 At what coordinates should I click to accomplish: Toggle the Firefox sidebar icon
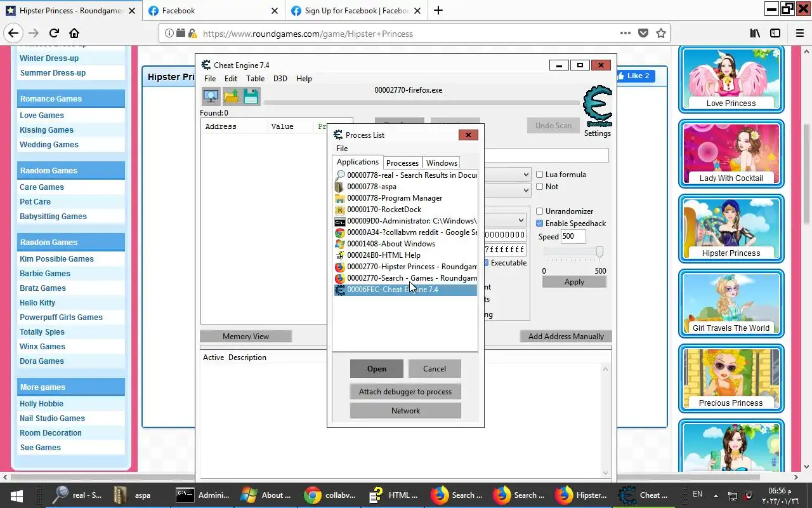[x=775, y=34]
